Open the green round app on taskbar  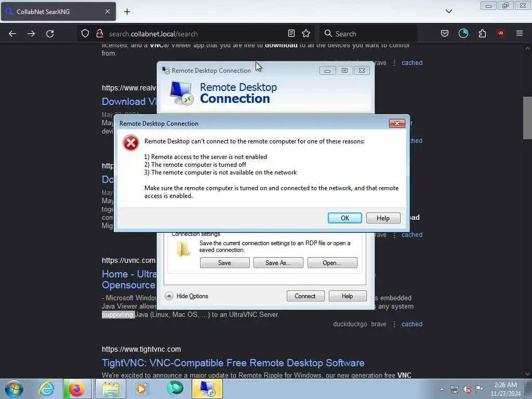tap(175, 389)
